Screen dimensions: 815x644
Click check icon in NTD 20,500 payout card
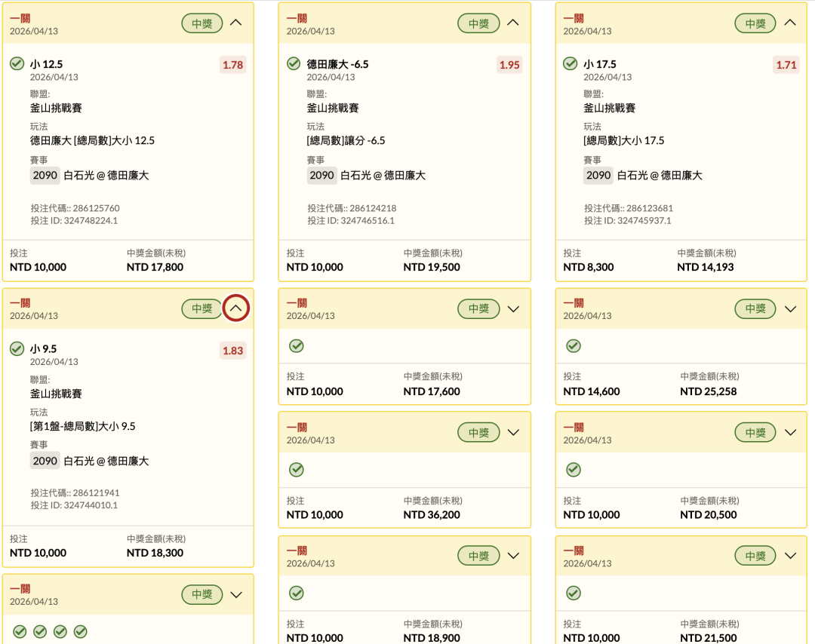574,470
